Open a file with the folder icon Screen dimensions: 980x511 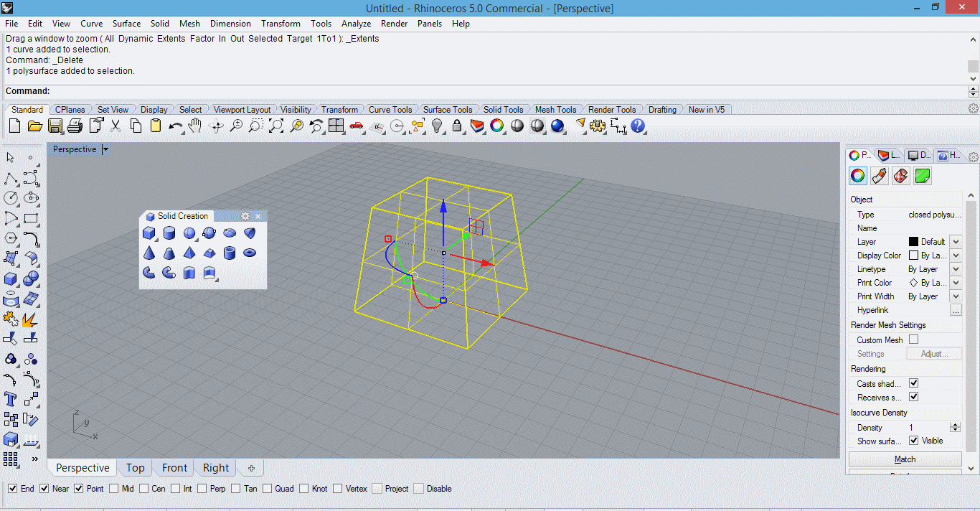point(34,126)
